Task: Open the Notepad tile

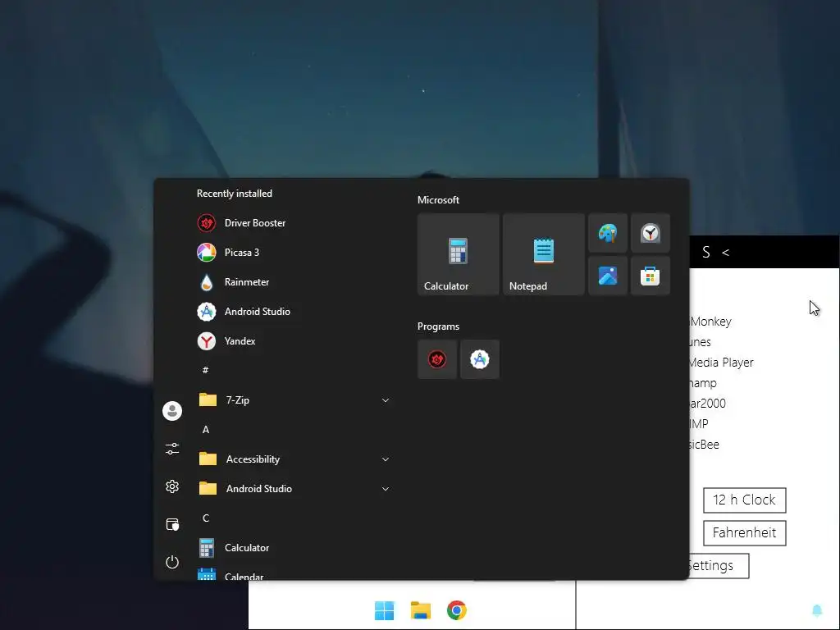Action: [543, 254]
